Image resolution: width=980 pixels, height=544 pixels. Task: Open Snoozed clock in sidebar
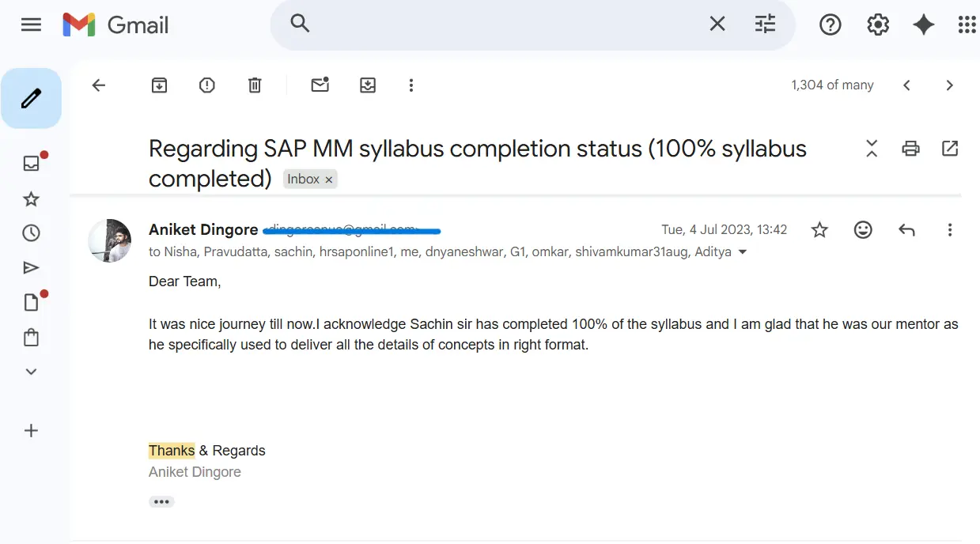[x=31, y=233]
